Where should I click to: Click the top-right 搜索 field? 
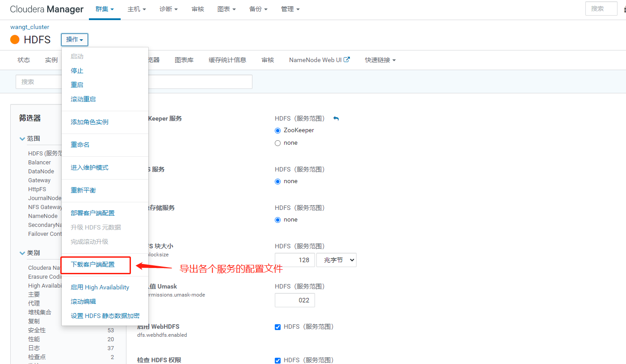(x=601, y=8)
